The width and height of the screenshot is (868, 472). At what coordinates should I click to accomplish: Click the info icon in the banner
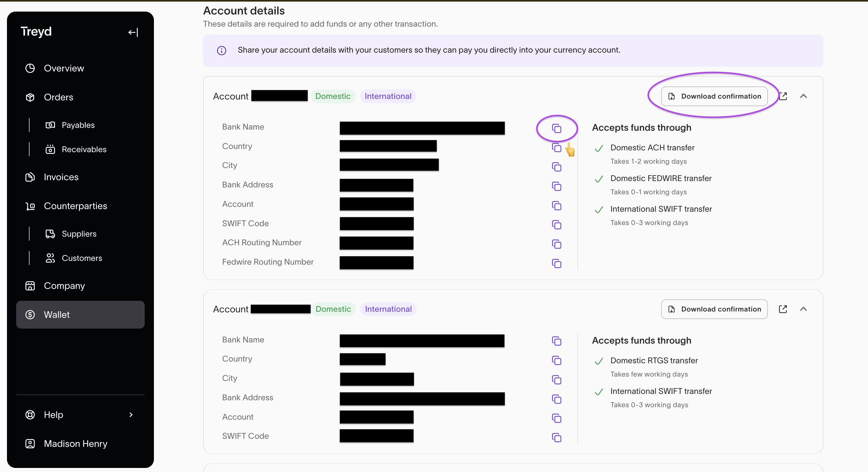pyautogui.click(x=221, y=51)
